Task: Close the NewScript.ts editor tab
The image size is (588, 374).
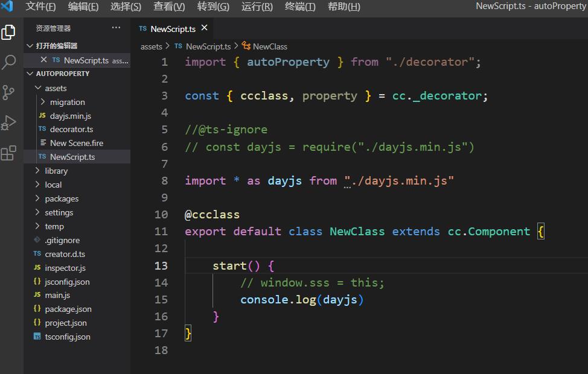Action: (x=205, y=28)
